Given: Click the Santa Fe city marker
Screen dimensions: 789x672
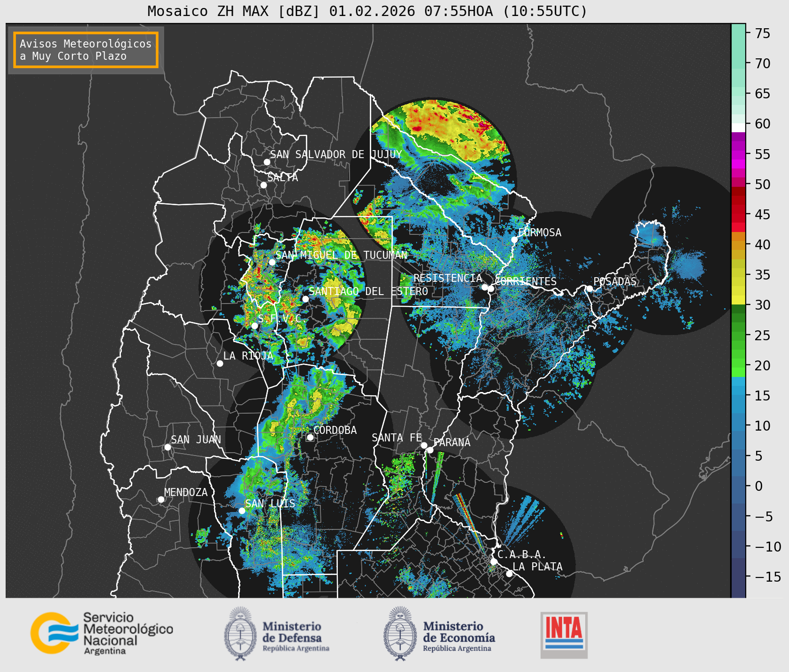Looking at the screenshot, I should (x=424, y=445).
